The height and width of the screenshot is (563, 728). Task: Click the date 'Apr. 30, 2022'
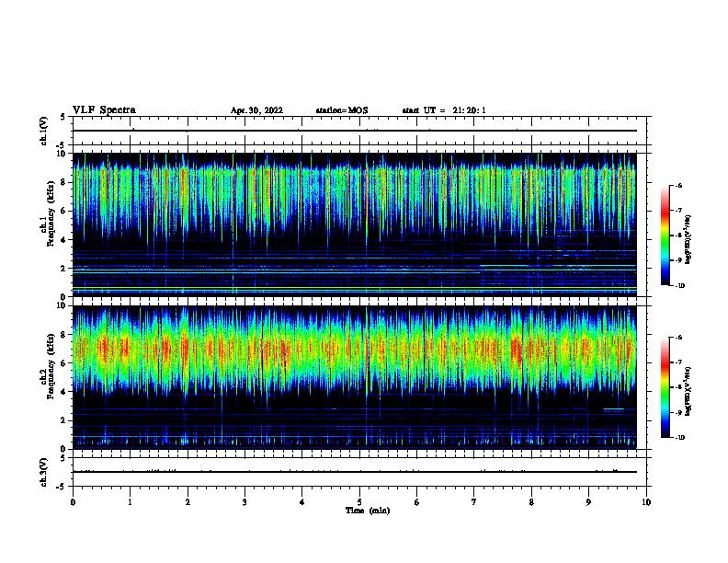click(x=256, y=110)
